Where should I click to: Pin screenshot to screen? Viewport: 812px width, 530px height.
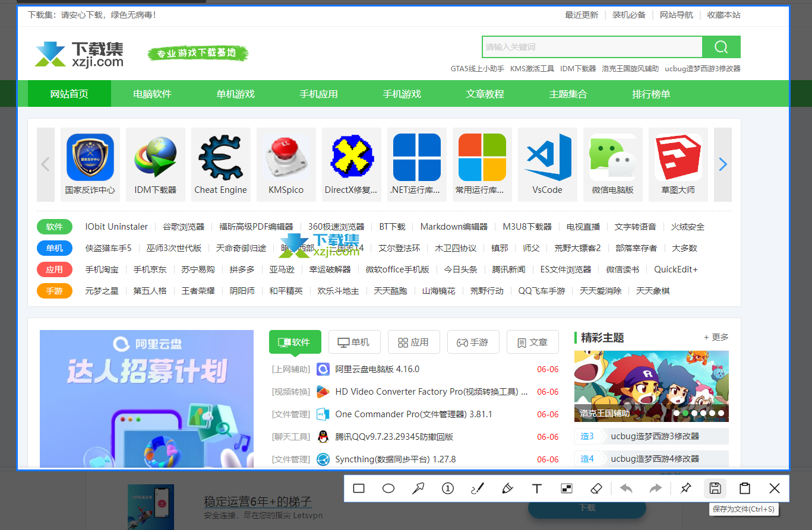(685, 488)
